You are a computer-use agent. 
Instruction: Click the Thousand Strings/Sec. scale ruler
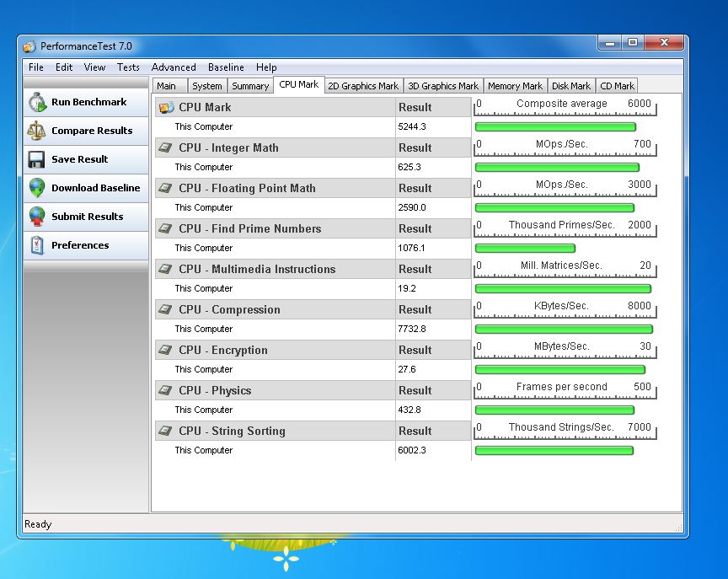[565, 431]
